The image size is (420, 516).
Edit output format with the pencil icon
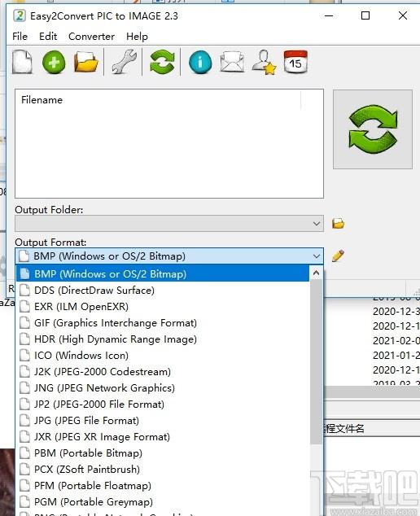tap(338, 256)
